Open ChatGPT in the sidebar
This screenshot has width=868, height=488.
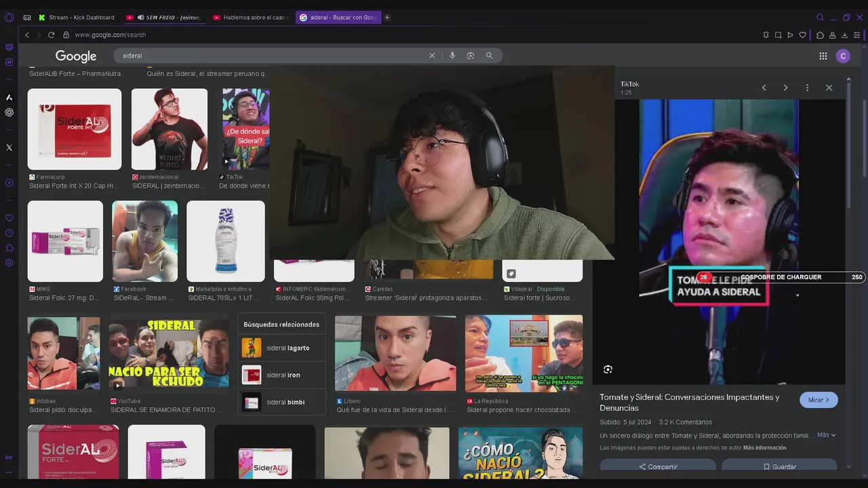9,113
